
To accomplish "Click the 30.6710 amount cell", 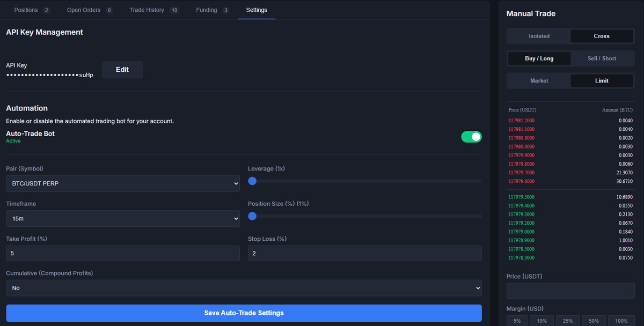I will tap(624, 181).
